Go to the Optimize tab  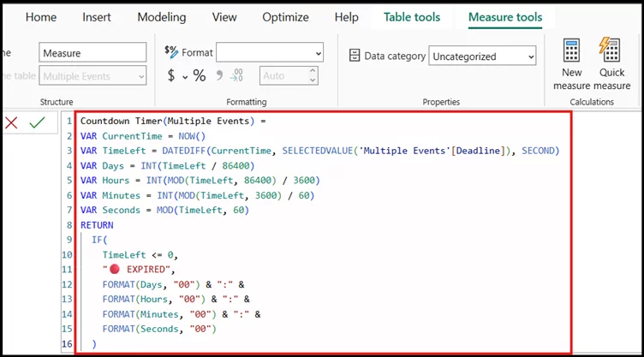pyautogui.click(x=285, y=17)
